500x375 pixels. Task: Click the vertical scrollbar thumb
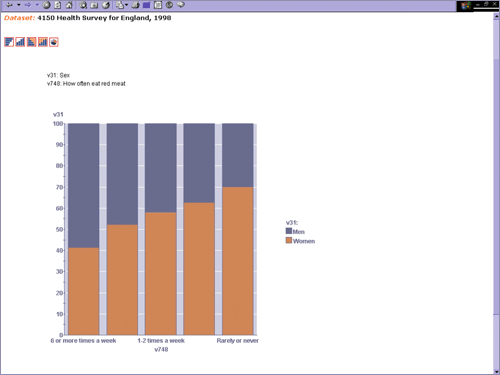(x=496, y=186)
